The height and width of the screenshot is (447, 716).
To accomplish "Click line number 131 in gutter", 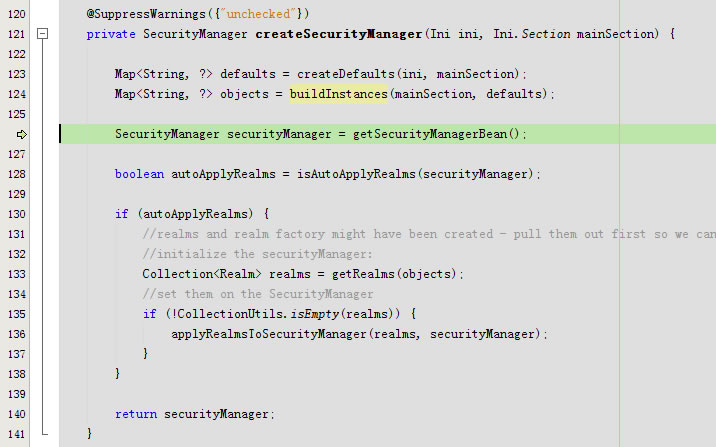I will click(17, 234).
